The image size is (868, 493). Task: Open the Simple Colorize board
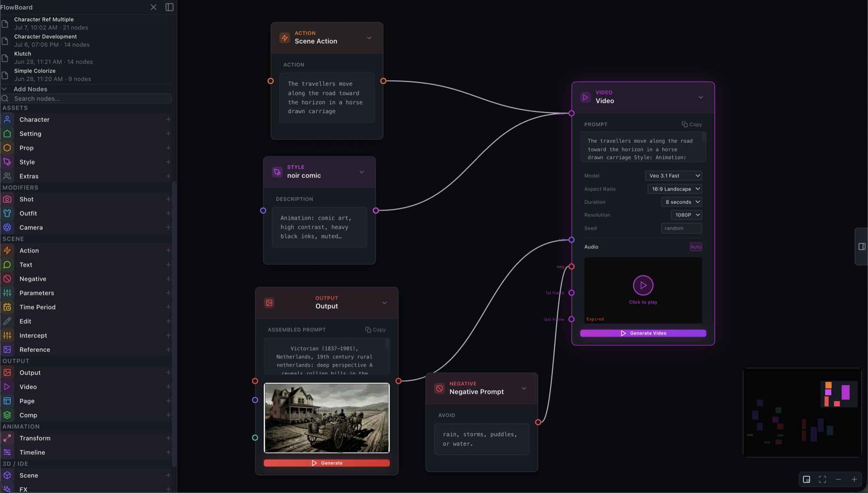pyautogui.click(x=87, y=75)
